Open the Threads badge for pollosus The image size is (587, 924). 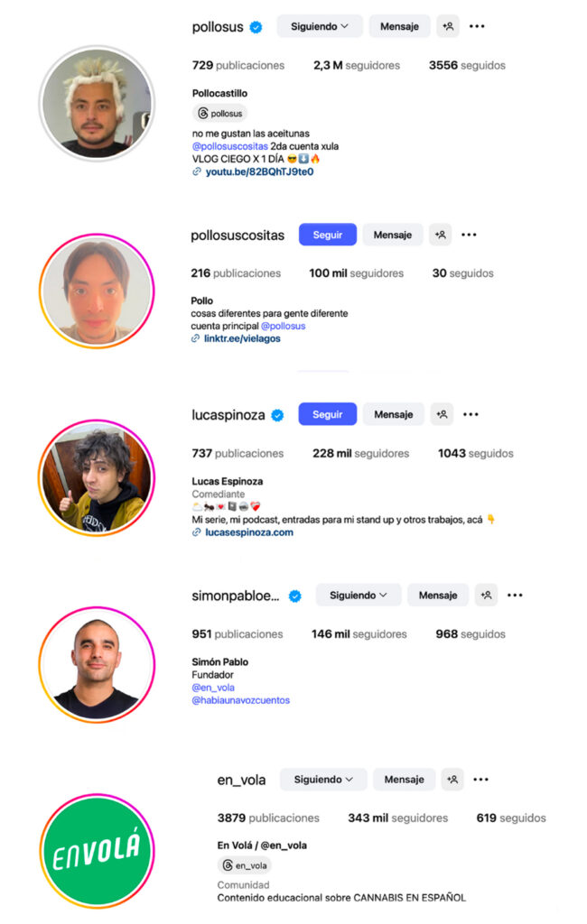pyautogui.click(x=219, y=113)
